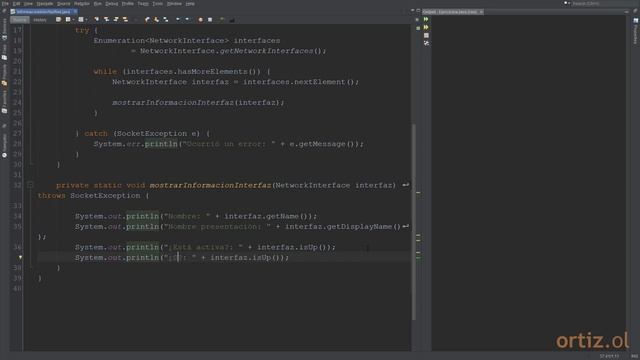Open the Help menu
Screen dimensions: 640x360
[190, 4]
